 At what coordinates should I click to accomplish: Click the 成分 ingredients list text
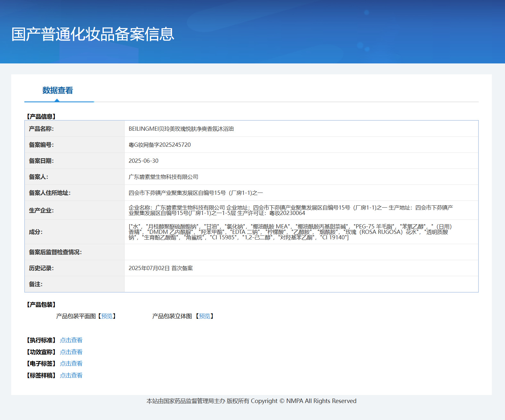tap(290, 232)
